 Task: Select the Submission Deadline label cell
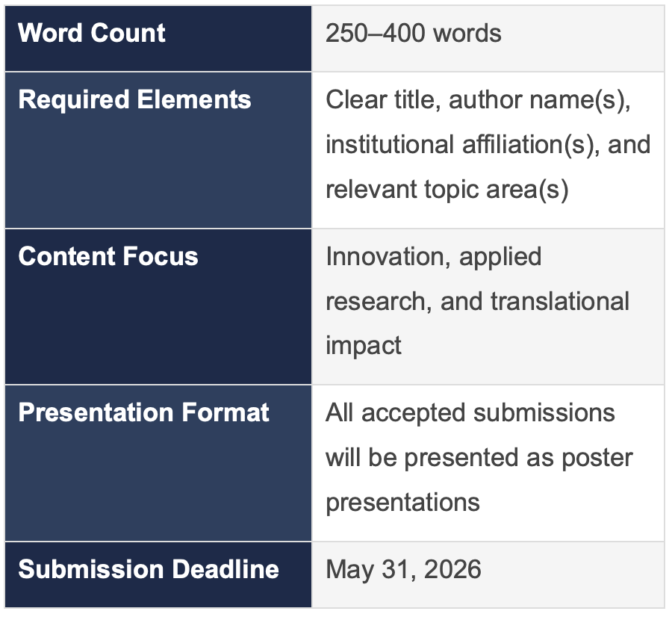158,574
